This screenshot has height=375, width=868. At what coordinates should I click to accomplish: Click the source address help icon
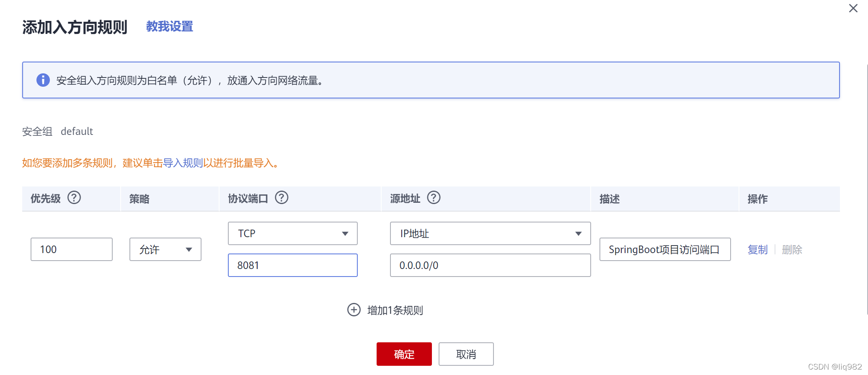click(x=434, y=198)
